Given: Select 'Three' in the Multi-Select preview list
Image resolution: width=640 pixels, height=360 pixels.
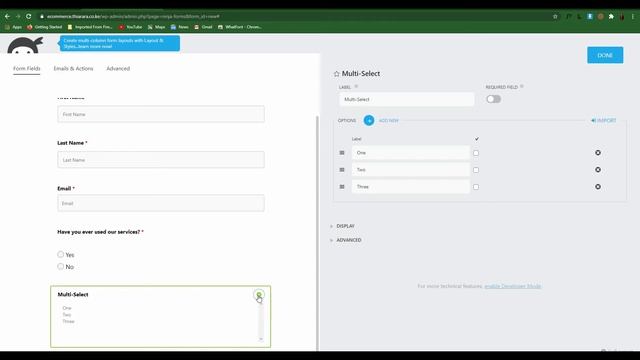Looking at the screenshot, I should pyautogui.click(x=69, y=321).
